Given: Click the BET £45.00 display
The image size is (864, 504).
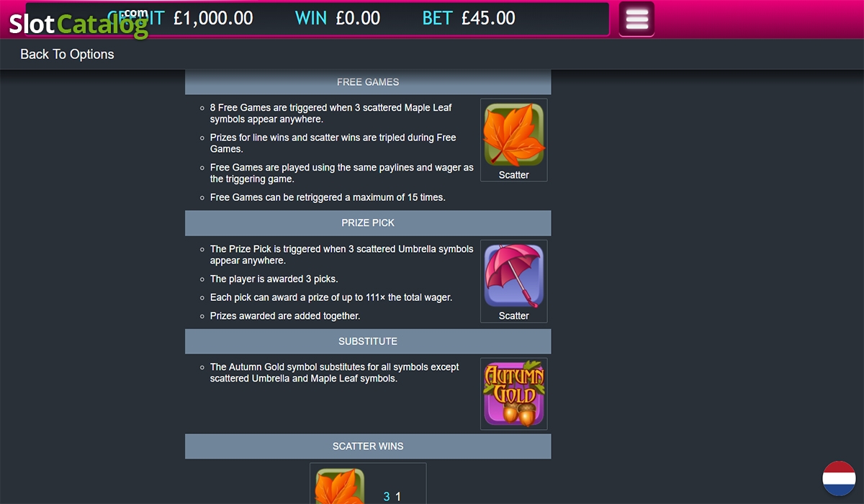Looking at the screenshot, I should pos(469,18).
